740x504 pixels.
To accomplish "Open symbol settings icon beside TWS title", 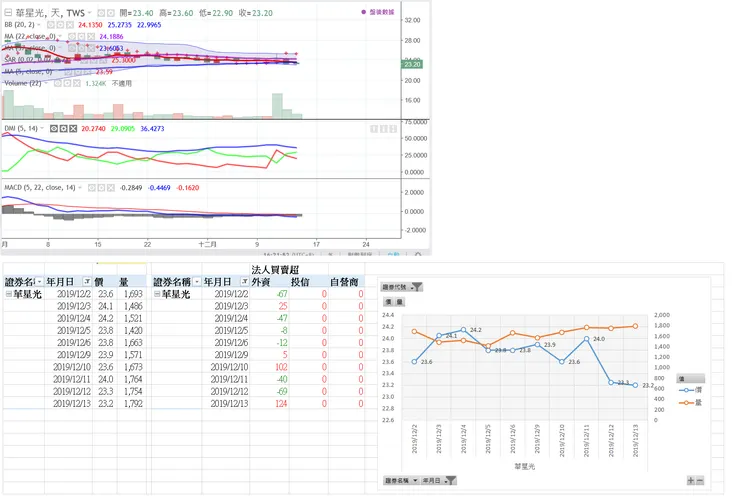I will tap(110, 13).
